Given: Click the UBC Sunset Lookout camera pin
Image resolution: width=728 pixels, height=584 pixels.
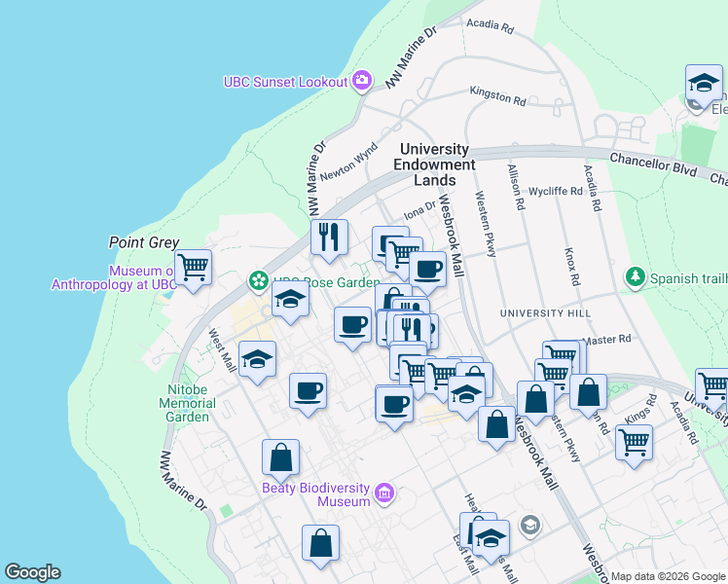Looking at the screenshot, I should [x=362, y=81].
